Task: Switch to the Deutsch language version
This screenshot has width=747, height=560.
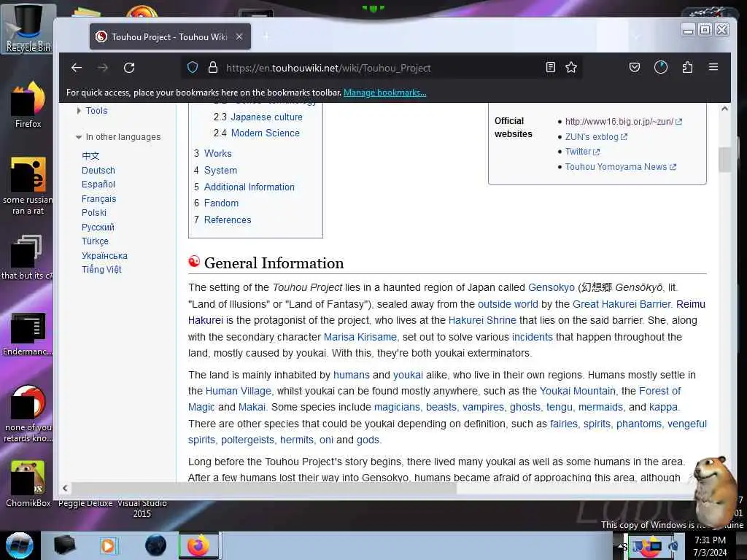Action: (98, 171)
